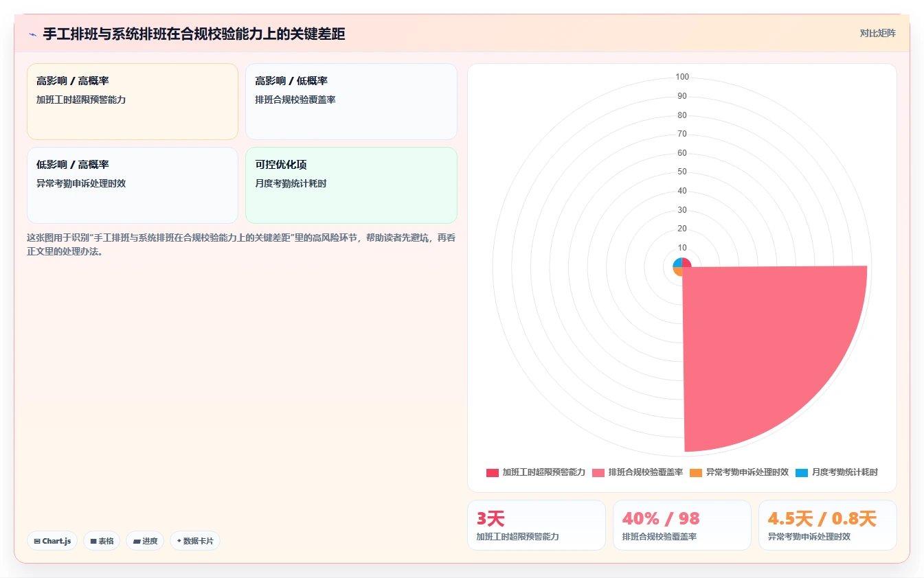Click the small orange wedge at chart center
This screenshot has width=924, height=578.
click(678, 270)
